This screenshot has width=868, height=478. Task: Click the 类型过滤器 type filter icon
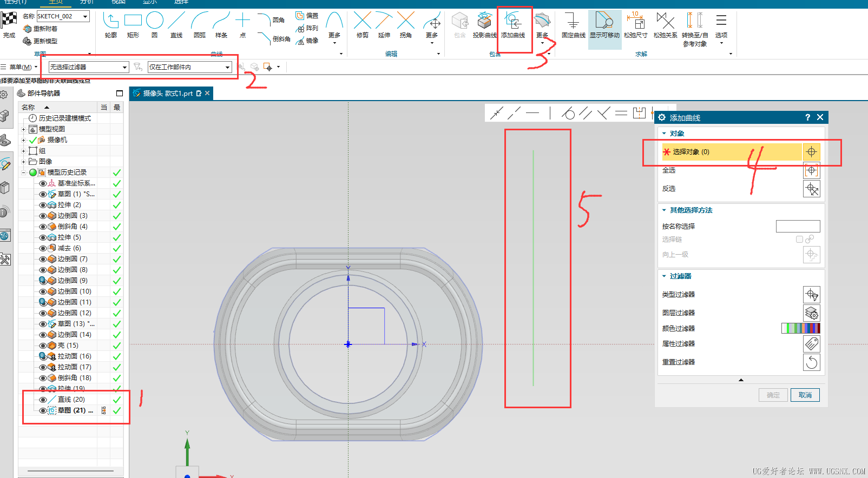[x=812, y=295]
